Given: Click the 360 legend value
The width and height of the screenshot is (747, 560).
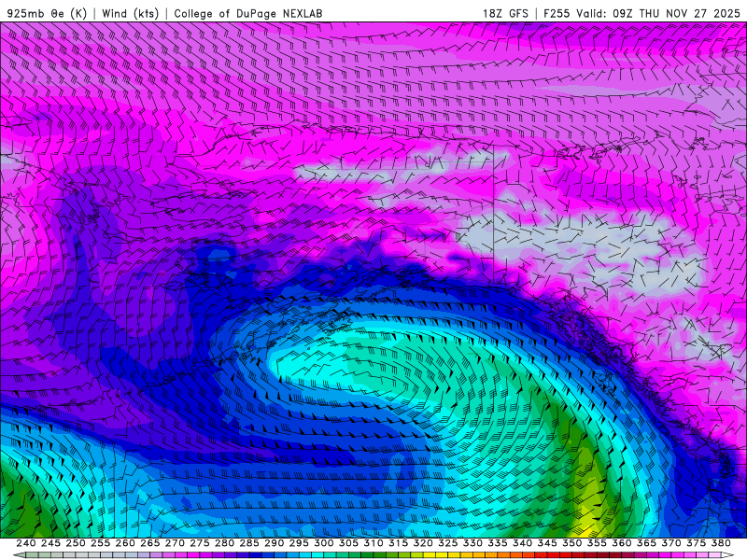Looking at the screenshot, I should (622, 543).
